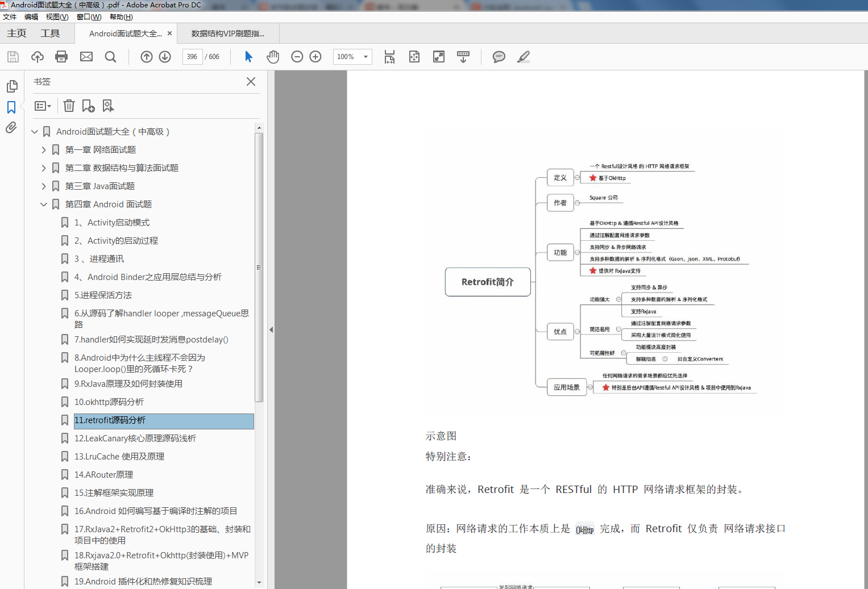Close the bookmarks panel
Image resolution: width=868 pixels, height=589 pixels.
point(251,82)
